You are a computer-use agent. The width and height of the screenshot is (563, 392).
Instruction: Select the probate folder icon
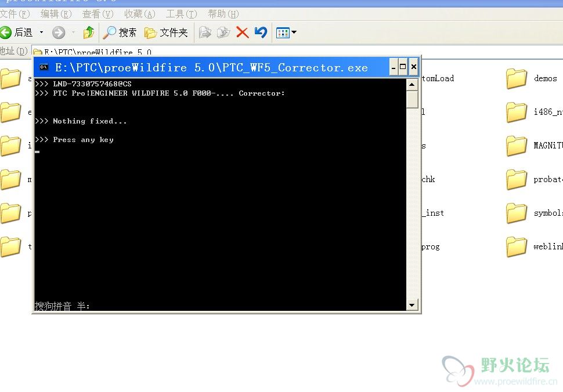pyautogui.click(x=517, y=180)
